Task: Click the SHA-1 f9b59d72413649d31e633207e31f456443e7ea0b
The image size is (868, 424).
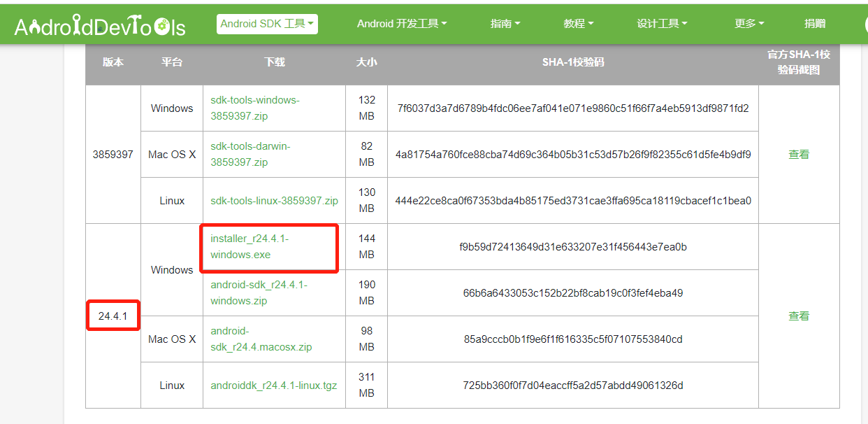Action: tap(573, 247)
